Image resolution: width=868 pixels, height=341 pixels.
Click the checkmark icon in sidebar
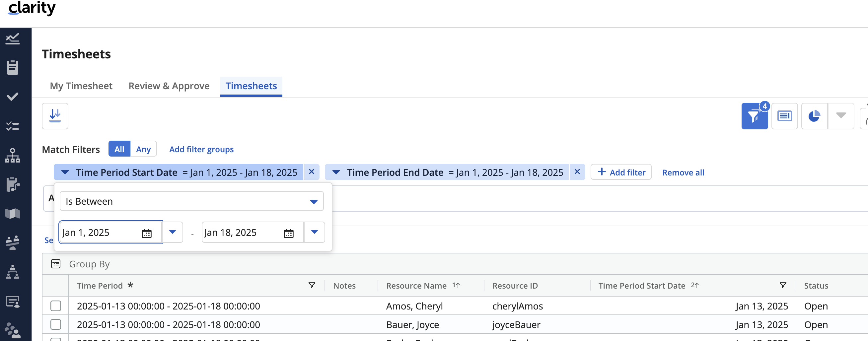13,97
